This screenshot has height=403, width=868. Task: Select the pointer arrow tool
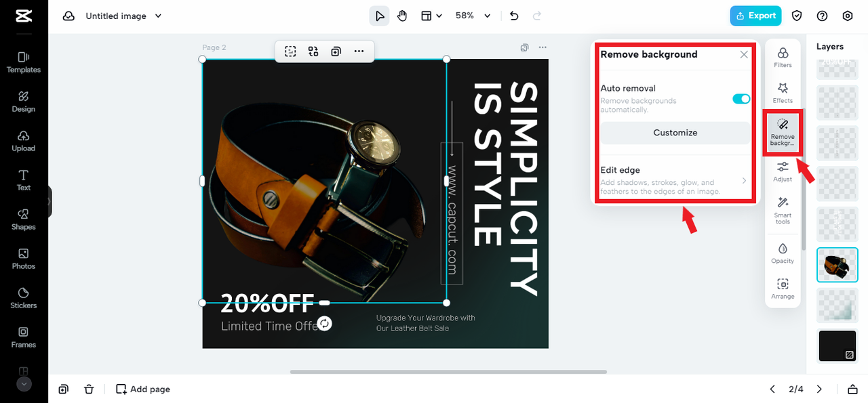[x=379, y=16]
